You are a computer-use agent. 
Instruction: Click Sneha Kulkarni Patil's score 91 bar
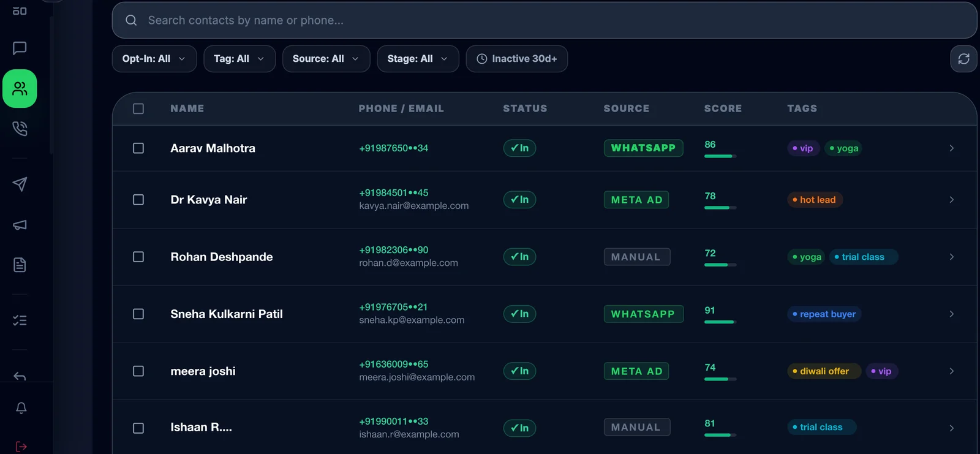720,322
